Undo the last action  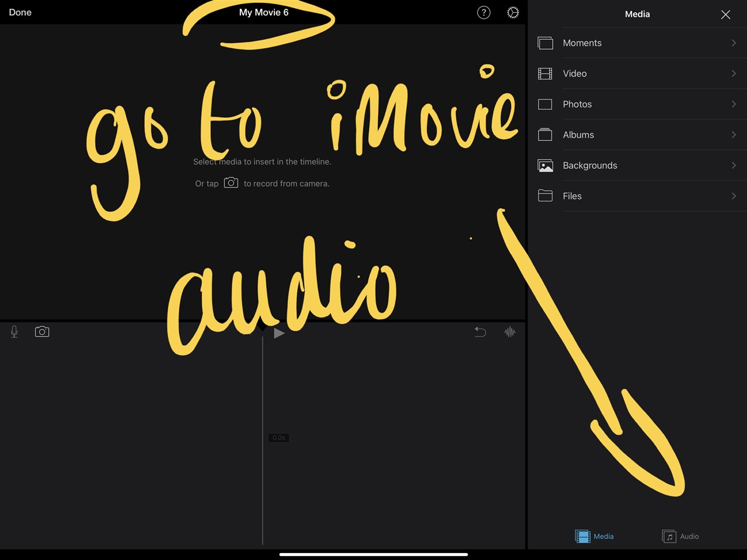coord(480,332)
